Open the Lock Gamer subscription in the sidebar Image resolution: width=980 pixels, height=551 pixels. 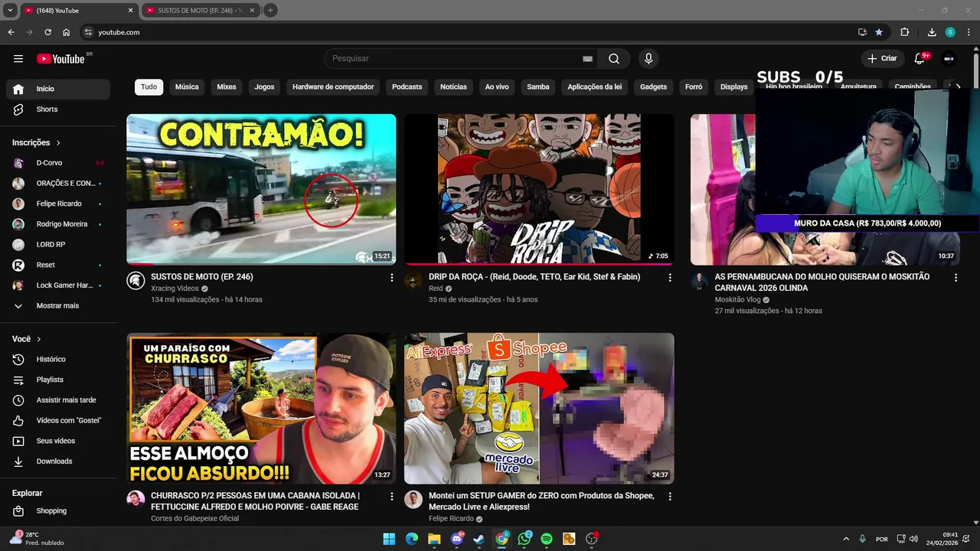58,285
